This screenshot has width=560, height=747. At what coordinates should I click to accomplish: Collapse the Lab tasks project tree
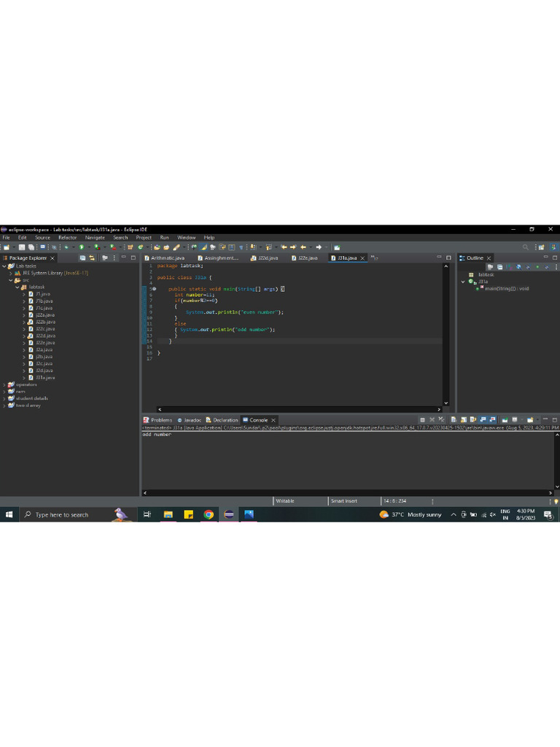coord(4,266)
